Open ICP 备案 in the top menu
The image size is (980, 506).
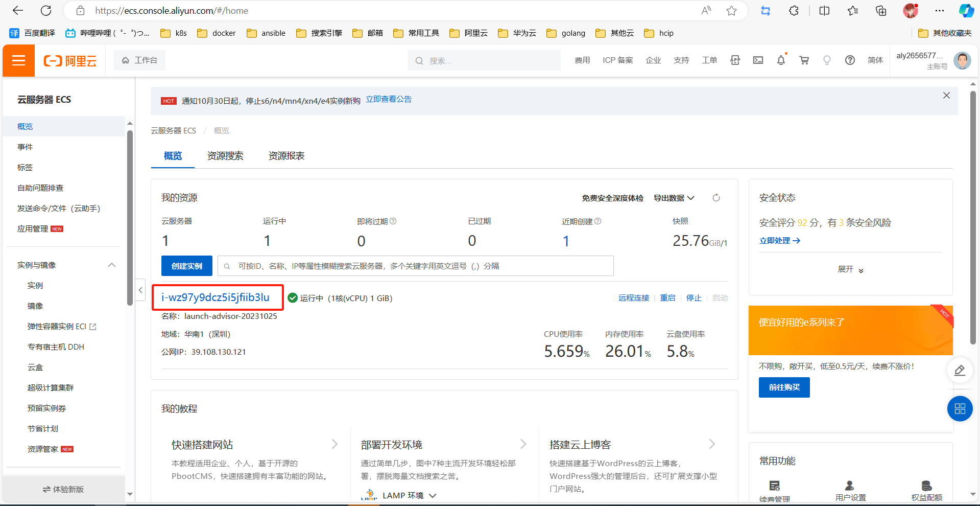[x=617, y=60]
